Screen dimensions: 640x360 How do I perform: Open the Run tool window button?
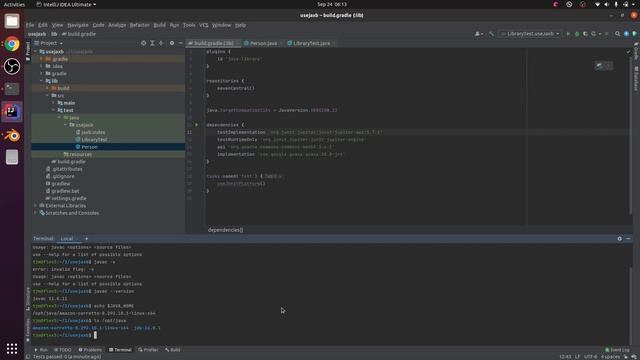(41, 350)
